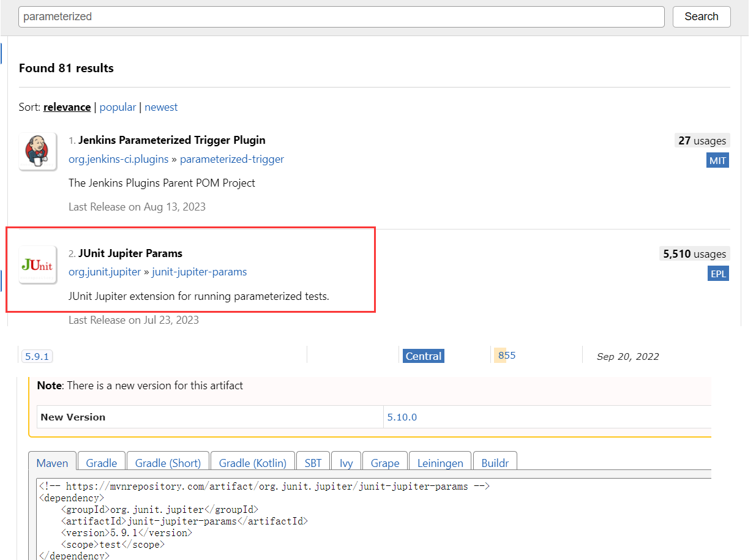Select the Maven tab
Screen dimensions: 756x560
(53, 463)
